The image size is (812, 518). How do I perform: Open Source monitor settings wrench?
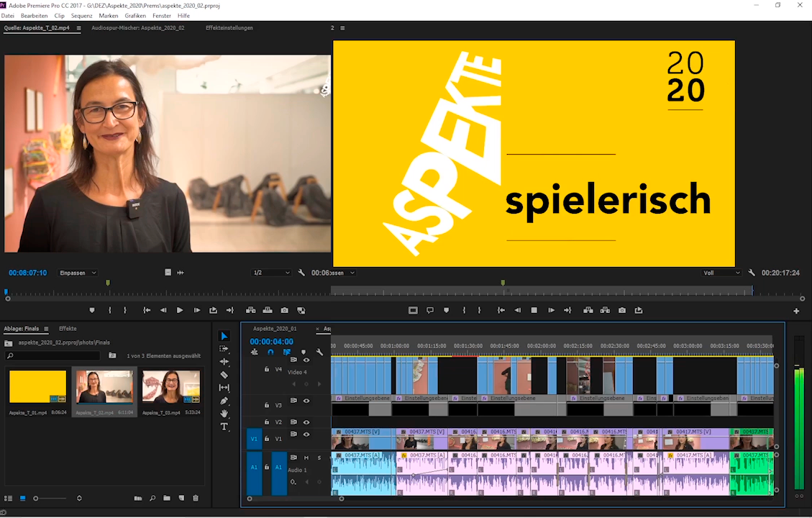301,273
